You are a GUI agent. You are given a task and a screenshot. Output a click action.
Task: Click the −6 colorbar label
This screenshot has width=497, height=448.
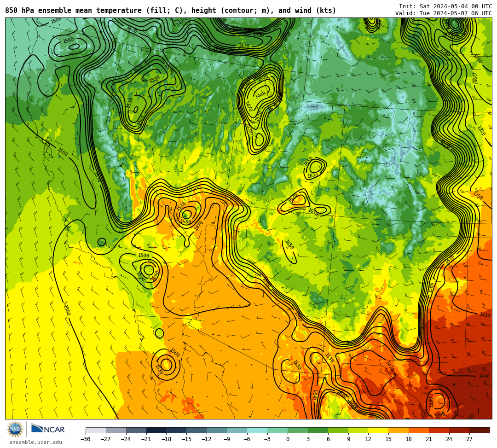coord(247,439)
